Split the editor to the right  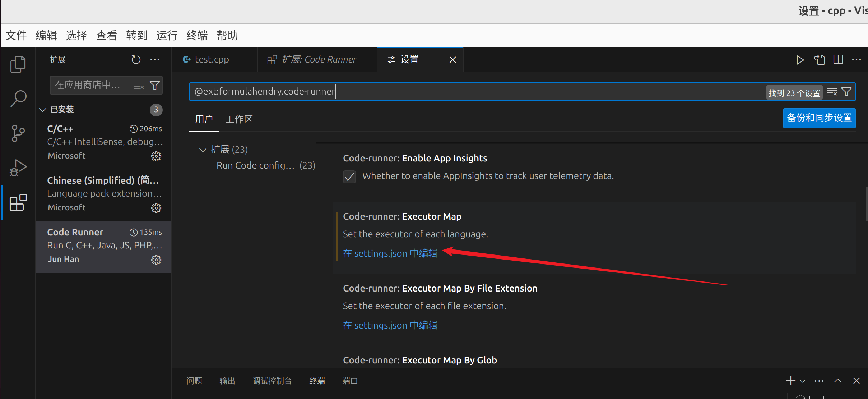pos(838,60)
